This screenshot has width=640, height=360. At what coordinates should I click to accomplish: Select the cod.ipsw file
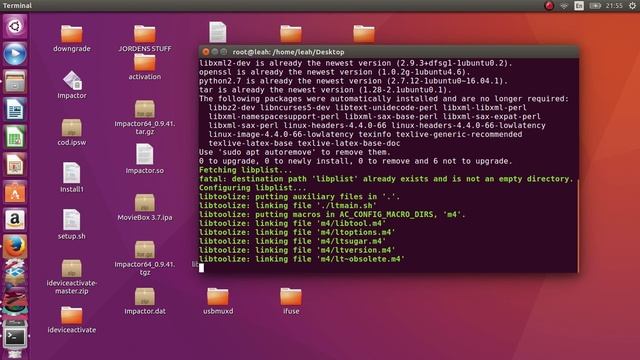click(71, 132)
